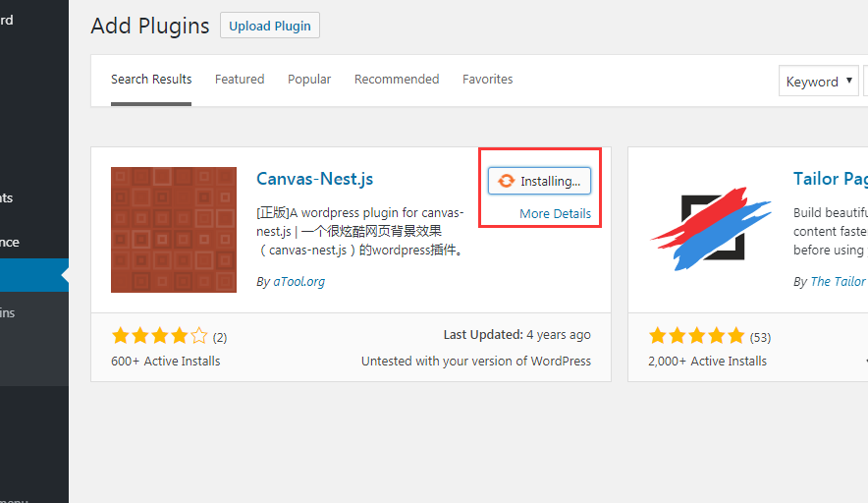
Task: Click the Canvas-Nest.js plugin description text
Action: (x=360, y=231)
